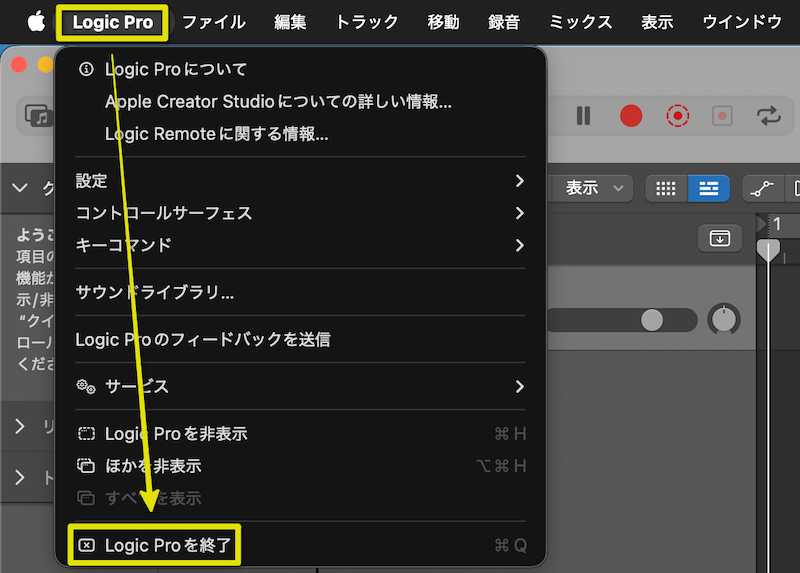Image resolution: width=800 pixels, height=573 pixels.
Task: Open the 編集 menu
Action: (290, 22)
